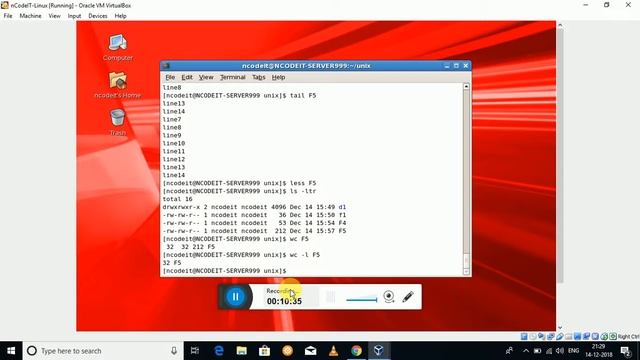640x360 pixels.
Task: Open Google Chrome from the taskbar
Action: tap(356, 351)
